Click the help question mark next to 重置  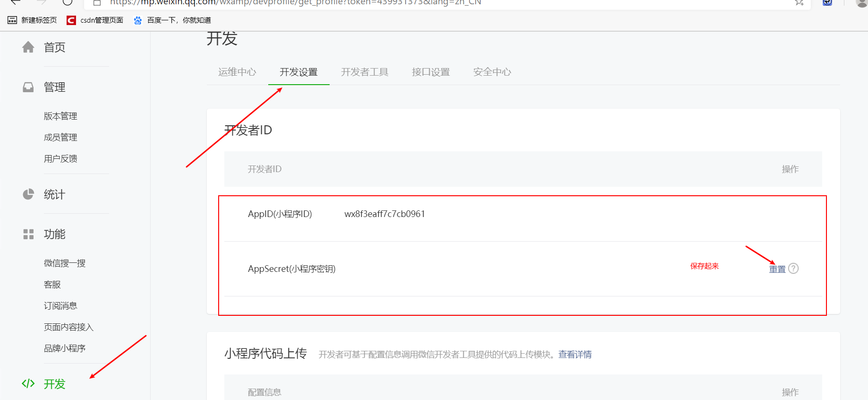[x=793, y=269]
